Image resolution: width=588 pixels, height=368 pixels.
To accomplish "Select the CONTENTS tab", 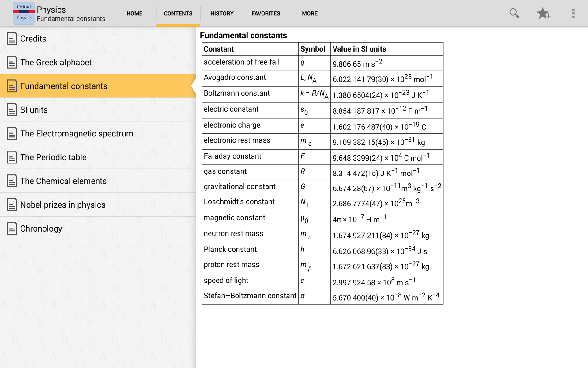I will pyautogui.click(x=178, y=13).
